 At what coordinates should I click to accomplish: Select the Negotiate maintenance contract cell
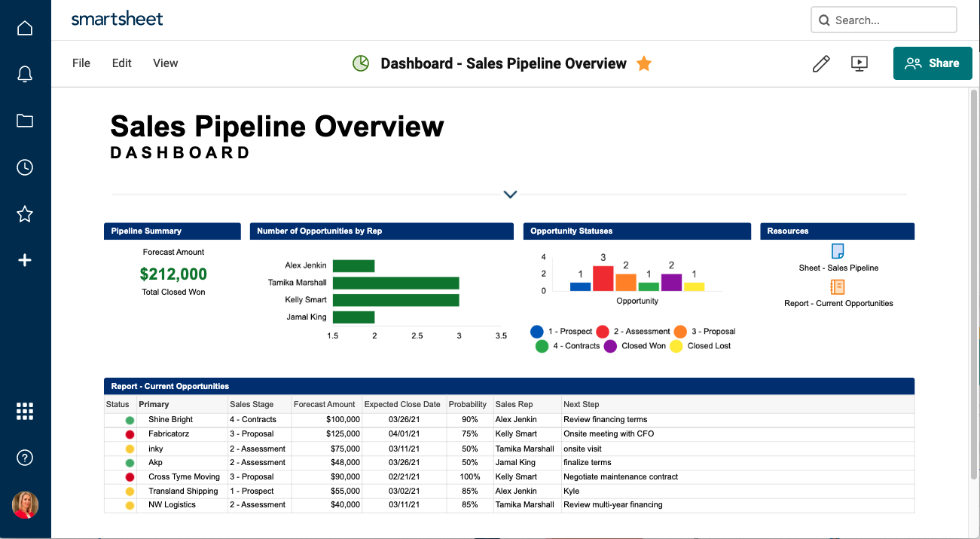(x=738, y=476)
